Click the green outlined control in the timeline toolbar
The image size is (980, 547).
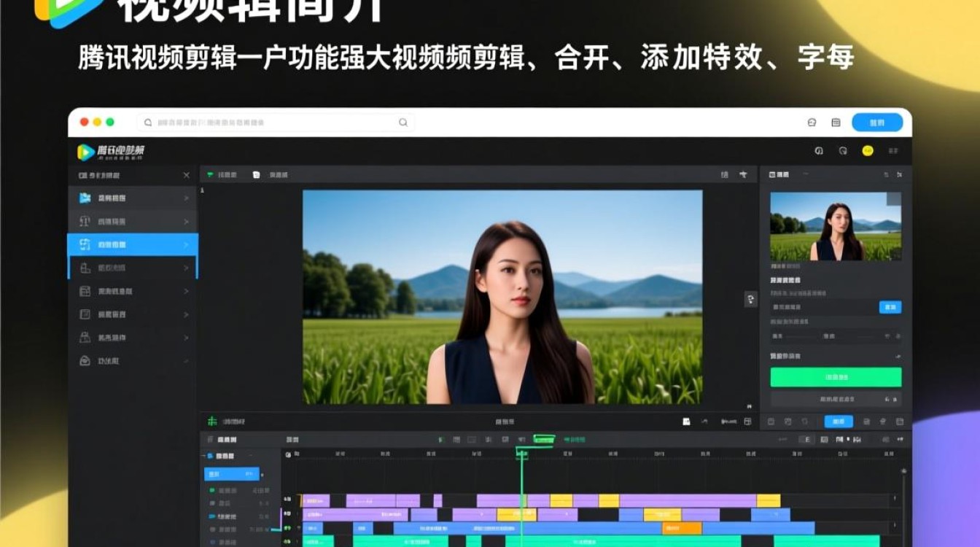coord(544,440)
